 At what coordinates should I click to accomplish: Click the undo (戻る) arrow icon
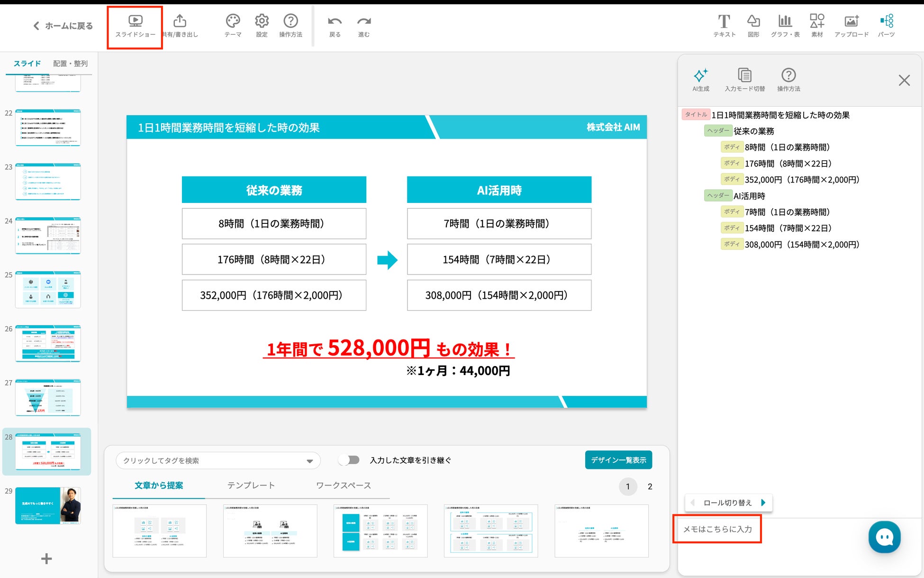pyautogui.click(x=335, y=21)
